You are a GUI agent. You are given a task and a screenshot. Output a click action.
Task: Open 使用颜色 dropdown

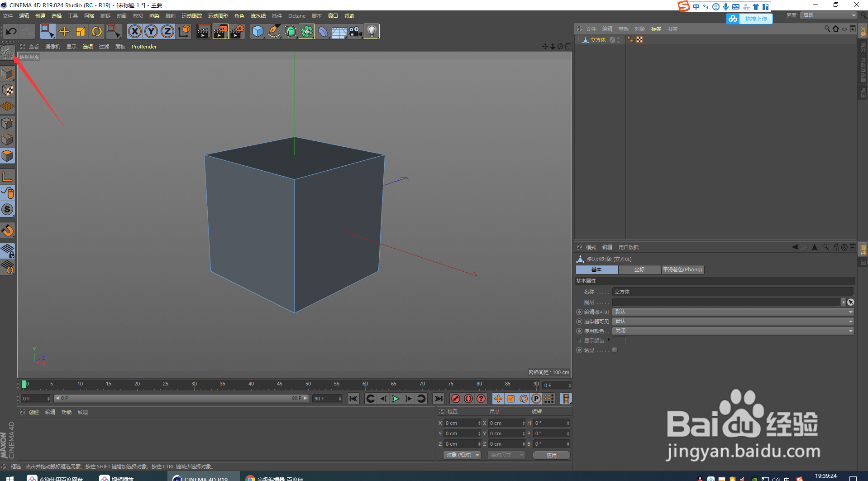[733, 331]
